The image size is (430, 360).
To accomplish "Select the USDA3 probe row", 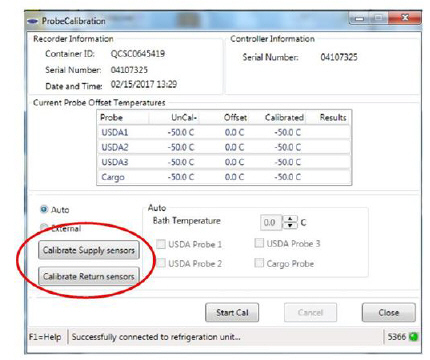I will click(224, 162).
